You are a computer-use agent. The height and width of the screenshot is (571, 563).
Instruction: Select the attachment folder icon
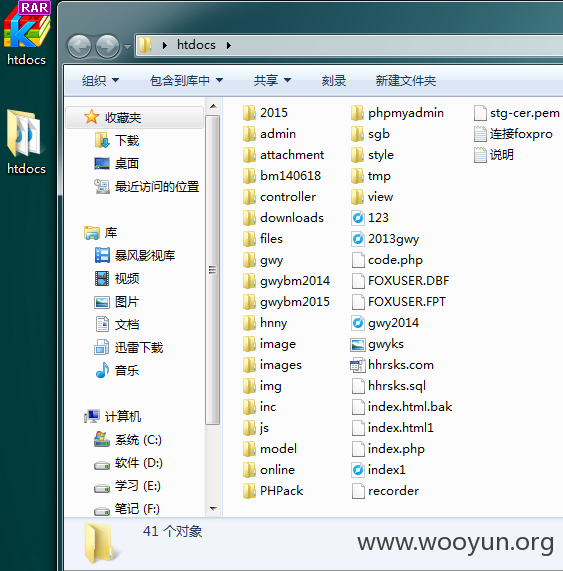pyautogui.click(x=249, y=155)
